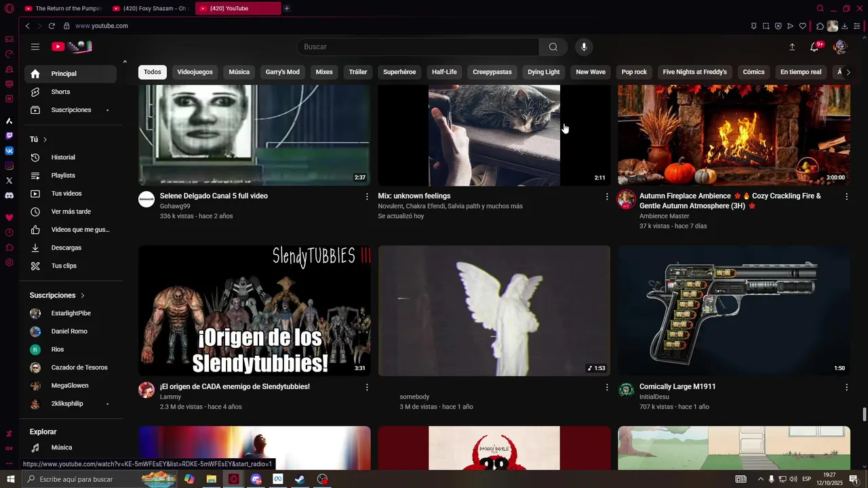Open GX Corner gamepad icon in sidebar

click(x=9, y=39)
